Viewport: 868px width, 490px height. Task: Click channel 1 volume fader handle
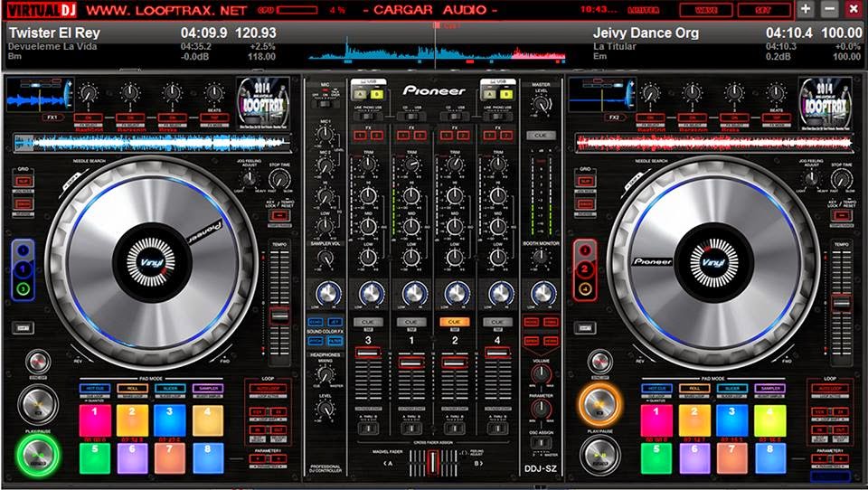(x=411, y=363)
